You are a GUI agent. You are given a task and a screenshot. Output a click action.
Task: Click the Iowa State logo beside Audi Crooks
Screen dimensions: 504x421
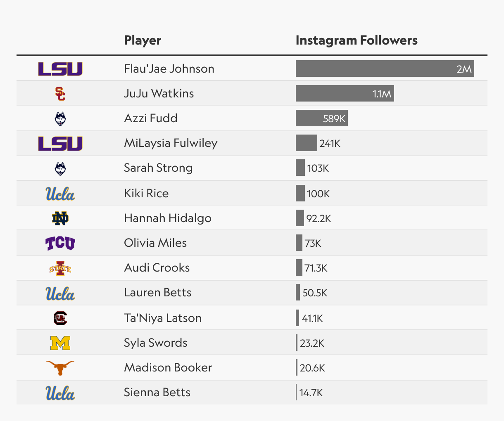pos(60,268)
